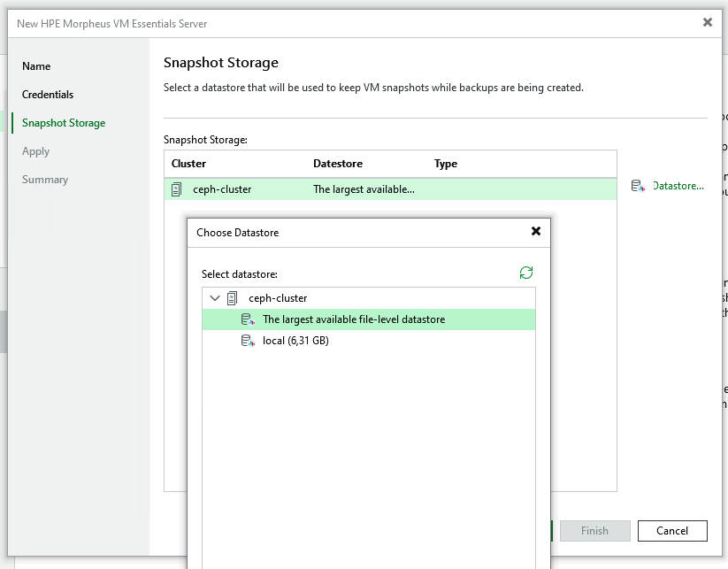Refresh the datastore list icon
This screenshot has width=728, height=569.
pyautogui.click(x=526, y=273)
